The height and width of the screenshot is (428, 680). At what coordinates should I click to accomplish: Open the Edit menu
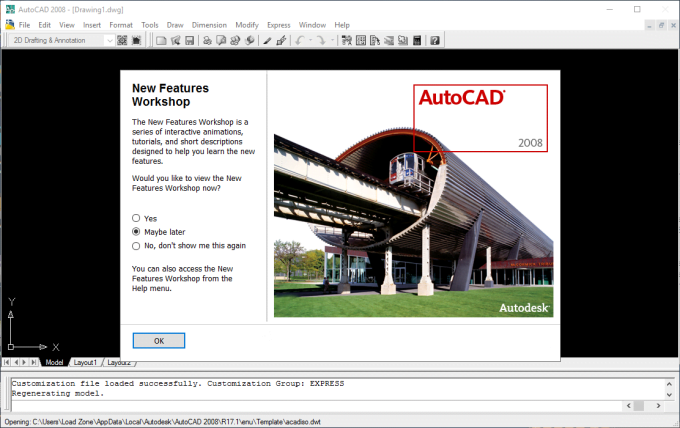pos(44,25)
